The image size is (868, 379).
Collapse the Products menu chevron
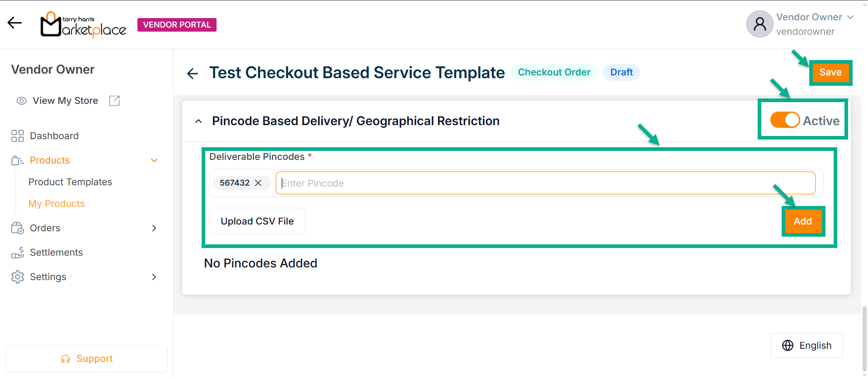coord(154,160)
